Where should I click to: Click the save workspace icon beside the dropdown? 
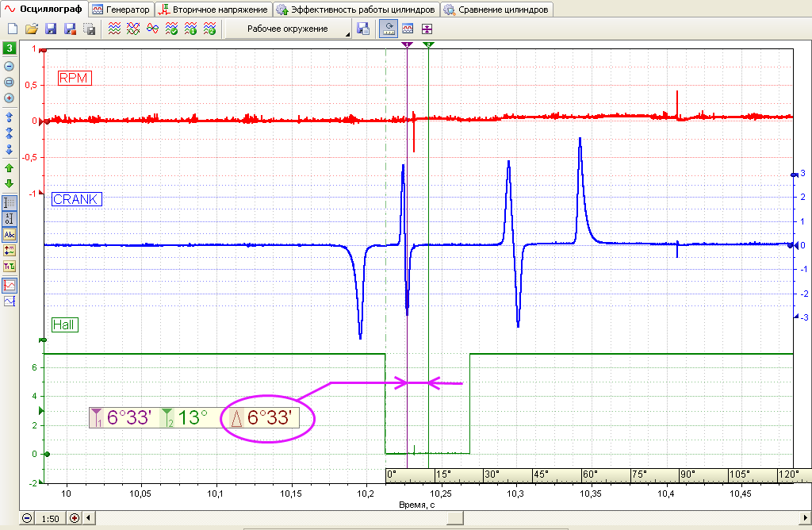(x=363, y=29)
